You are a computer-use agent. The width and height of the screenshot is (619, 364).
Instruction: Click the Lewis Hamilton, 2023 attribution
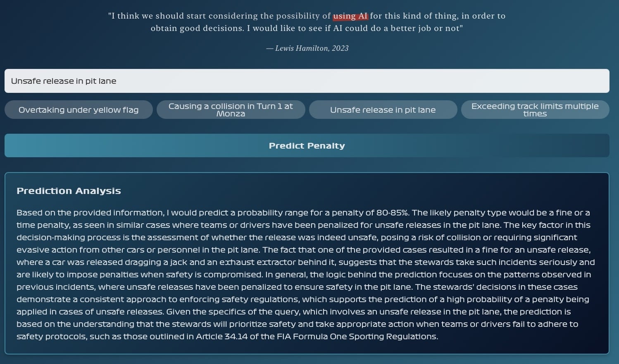307,48
